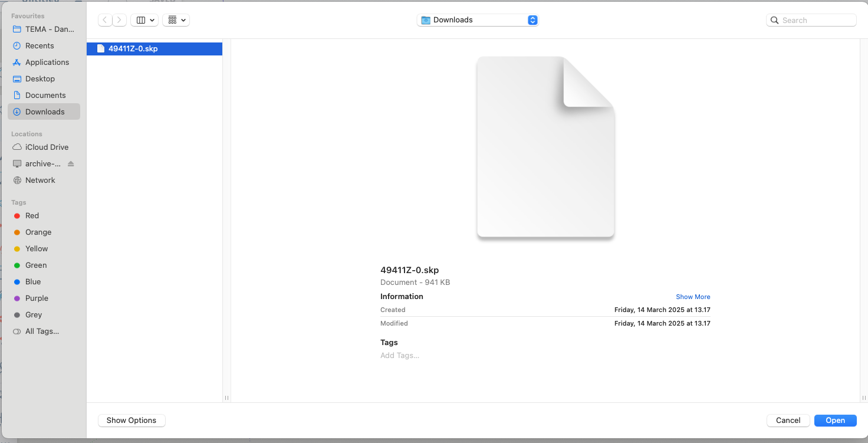Select Documents in the sidebar
Viewport: 868px width, 443px height.
point(45,95)
